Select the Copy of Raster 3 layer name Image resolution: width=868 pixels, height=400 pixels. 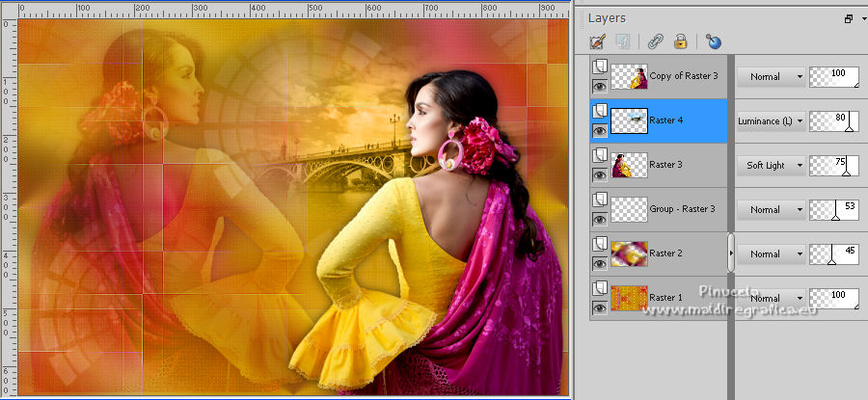coord(684,76)
